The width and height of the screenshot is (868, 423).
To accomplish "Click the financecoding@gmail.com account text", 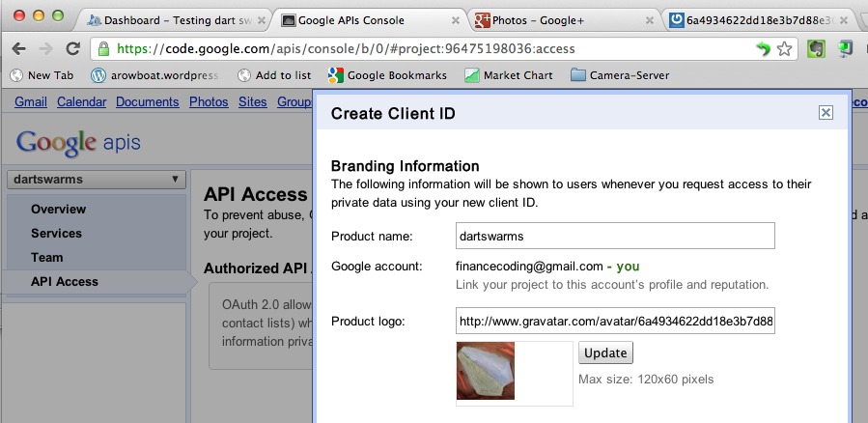I will coord(529,267).
